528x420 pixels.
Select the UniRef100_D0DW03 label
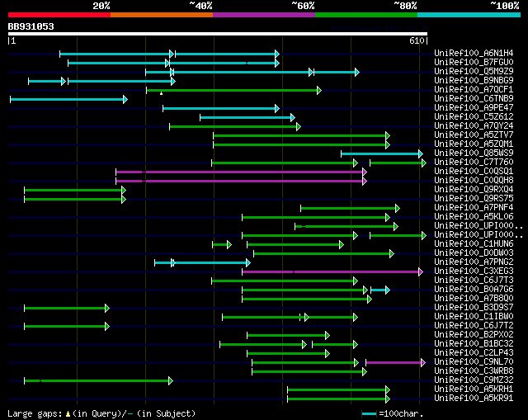coord(474,253)
